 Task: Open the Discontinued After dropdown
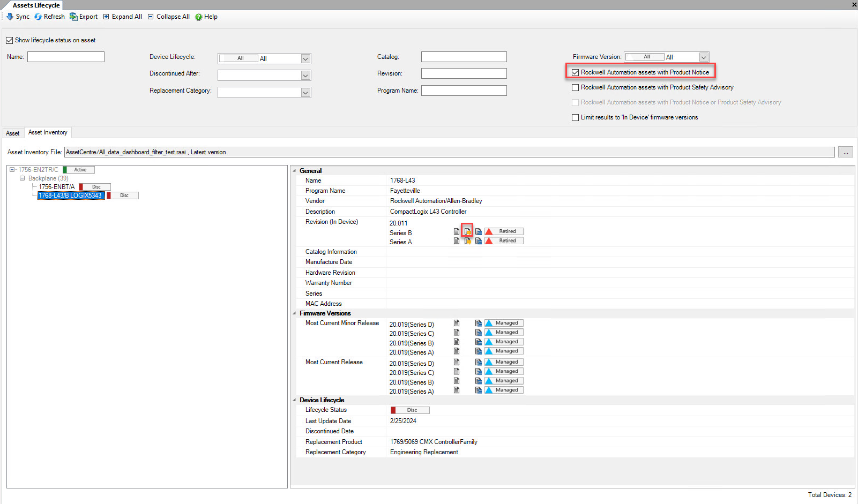(305, 76)
